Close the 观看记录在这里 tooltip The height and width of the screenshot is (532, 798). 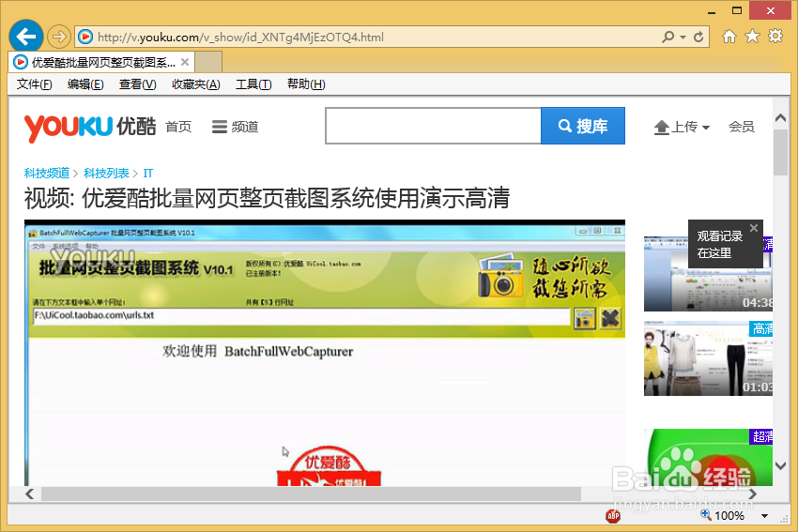pos(754,228)
